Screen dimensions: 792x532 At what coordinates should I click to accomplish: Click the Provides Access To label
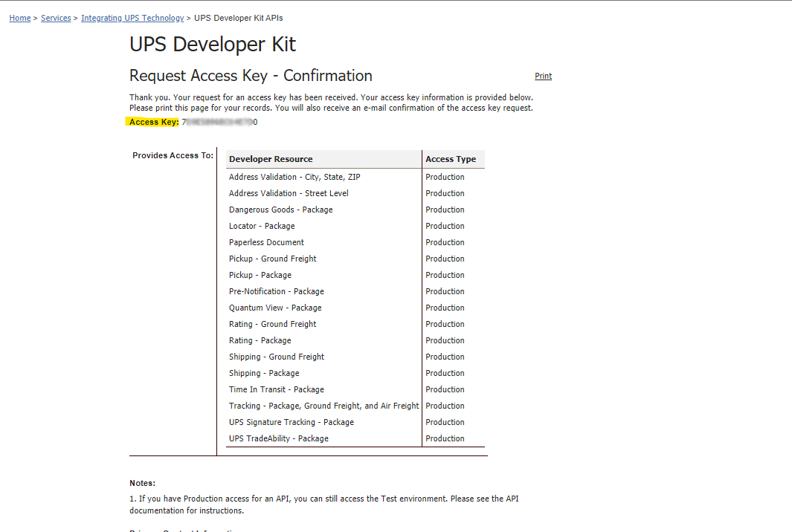(x=173, y=155)
